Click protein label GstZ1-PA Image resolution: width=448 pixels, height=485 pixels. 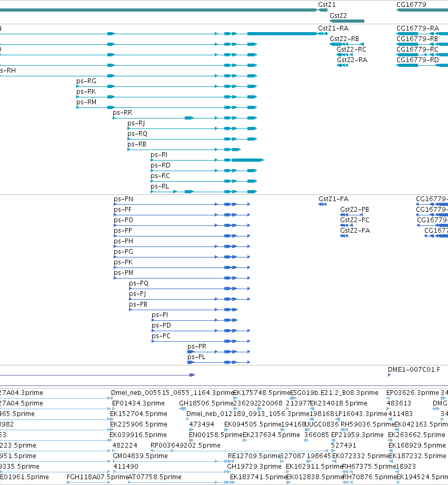[334, 199]
